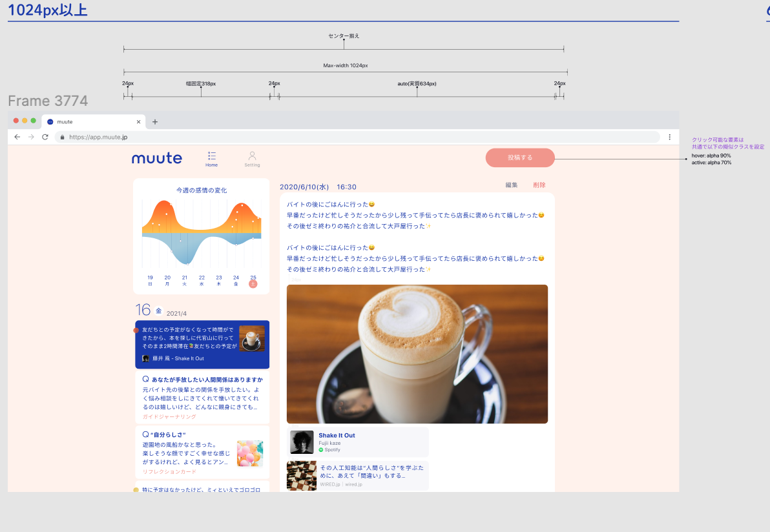Screen dimensions: 770x532
Task: Open the Home navigation icon
Action: [212, 158]
